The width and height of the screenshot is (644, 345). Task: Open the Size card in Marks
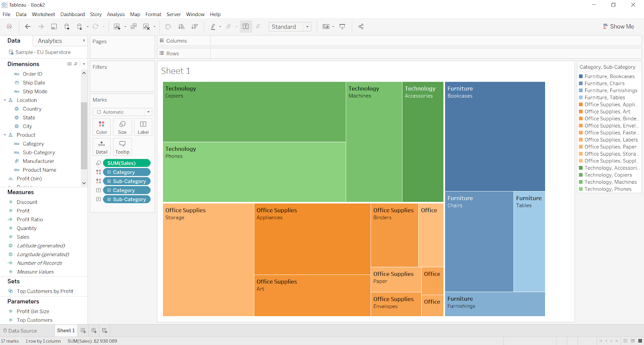tap(122, 127)
